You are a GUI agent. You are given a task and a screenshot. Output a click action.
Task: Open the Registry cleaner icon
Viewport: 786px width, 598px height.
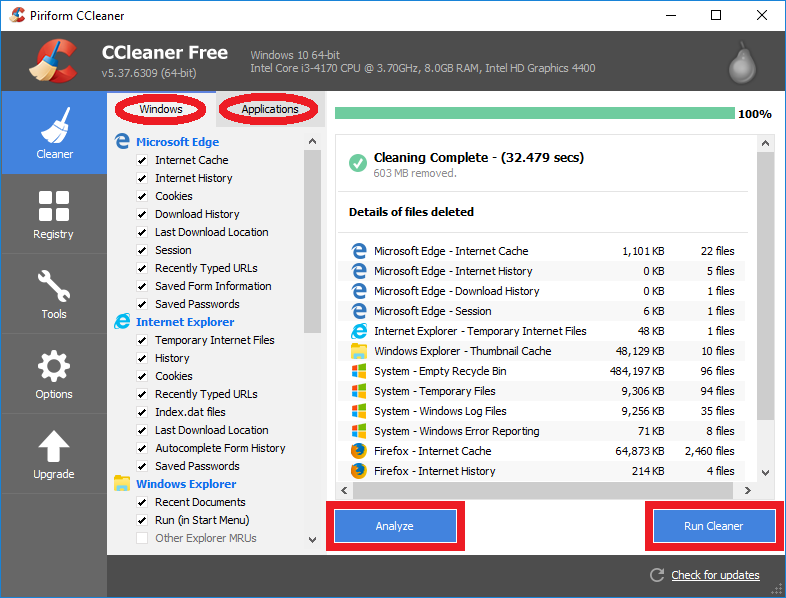coord(53,213)
